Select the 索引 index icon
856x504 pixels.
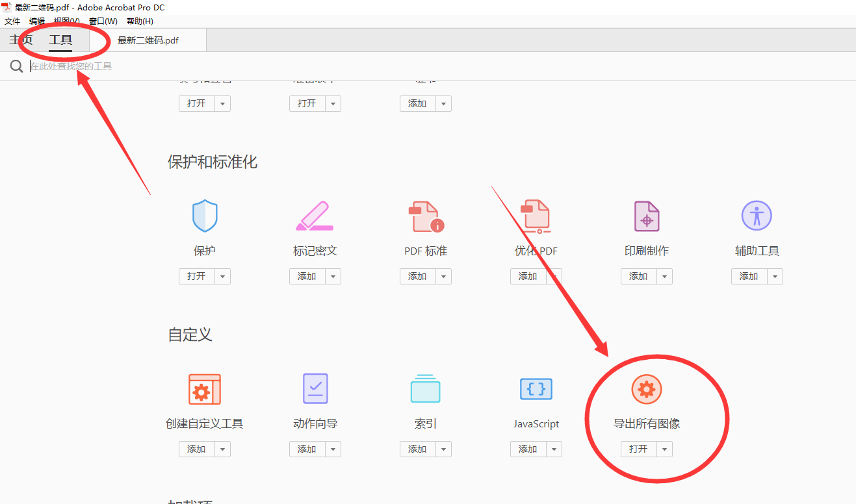tap(425, 389)
